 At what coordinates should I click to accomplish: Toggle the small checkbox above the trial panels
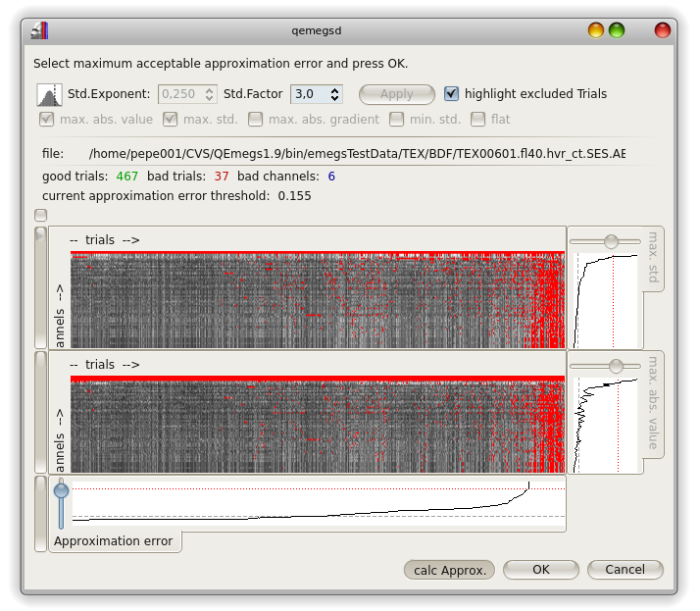pos(40,216)
